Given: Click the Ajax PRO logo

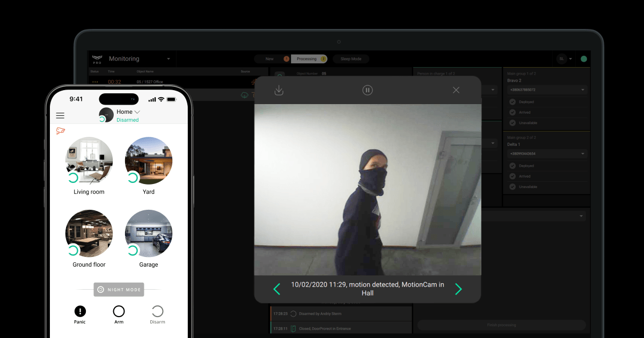Looking at the screenshot, I should click(97, 59).
